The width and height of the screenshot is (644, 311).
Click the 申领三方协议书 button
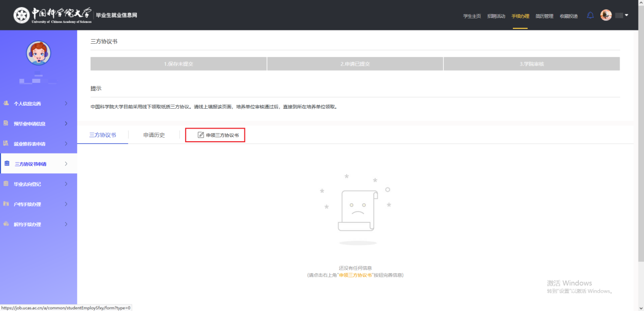(x=215, y=135)
